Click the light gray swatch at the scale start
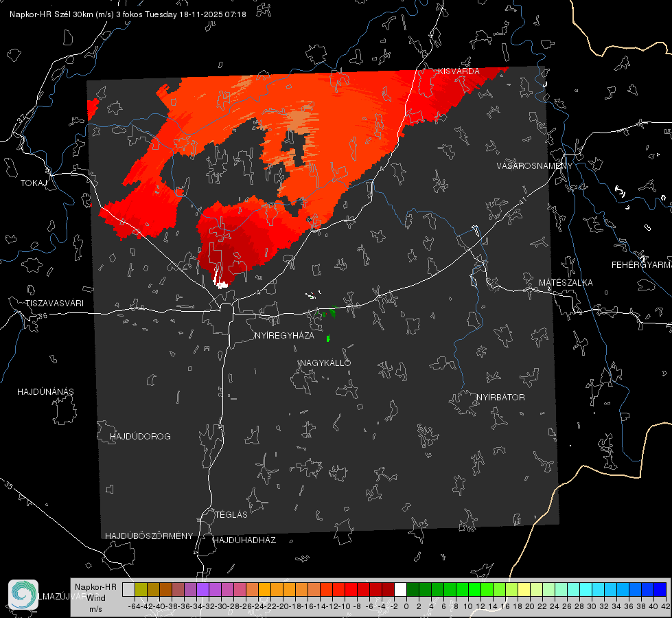Viewport: 672px width, 618px height. pos(128,590)
